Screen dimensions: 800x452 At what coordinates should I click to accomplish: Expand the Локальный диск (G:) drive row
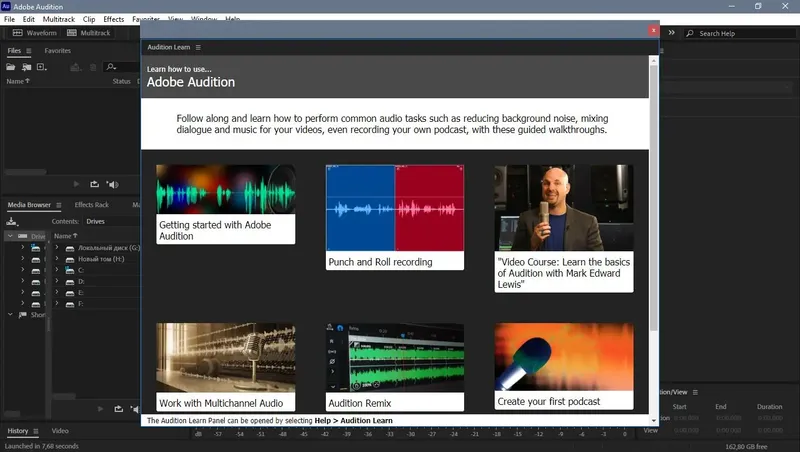pyautogui.click(x=57, y=247)
